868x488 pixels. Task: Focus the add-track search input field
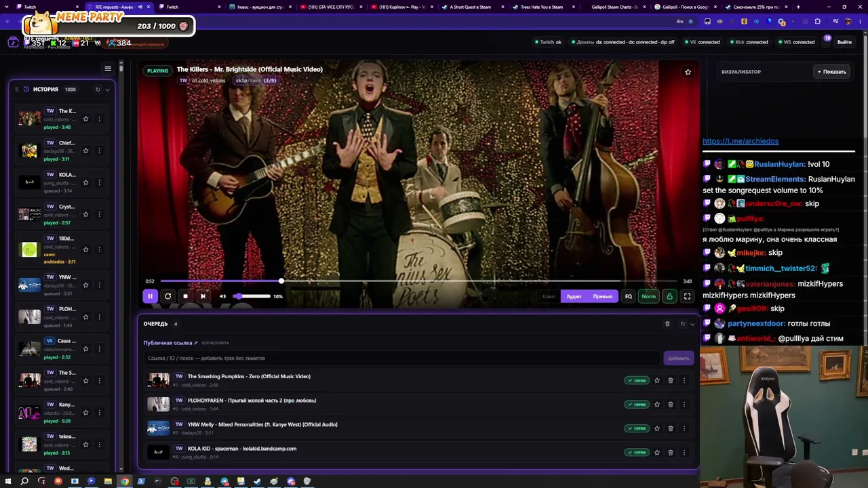[402, 358]
